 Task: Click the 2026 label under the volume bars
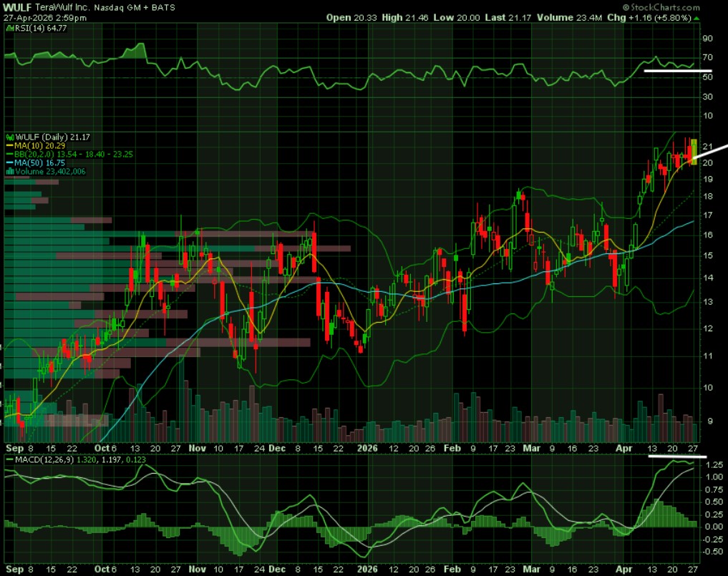click(x=367, y=449)
